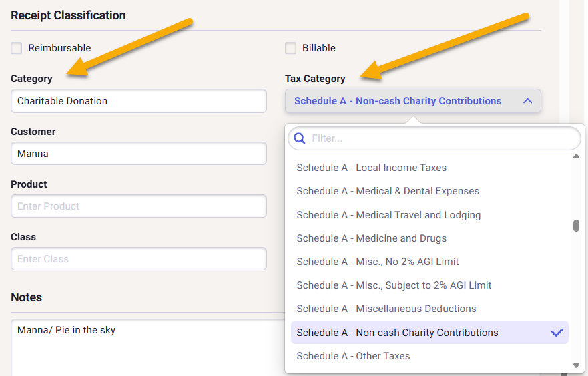Click the dropdown list scroll up arrow
Image resolution: width=588 pixels, height=376 pixels.
[576, 157]
